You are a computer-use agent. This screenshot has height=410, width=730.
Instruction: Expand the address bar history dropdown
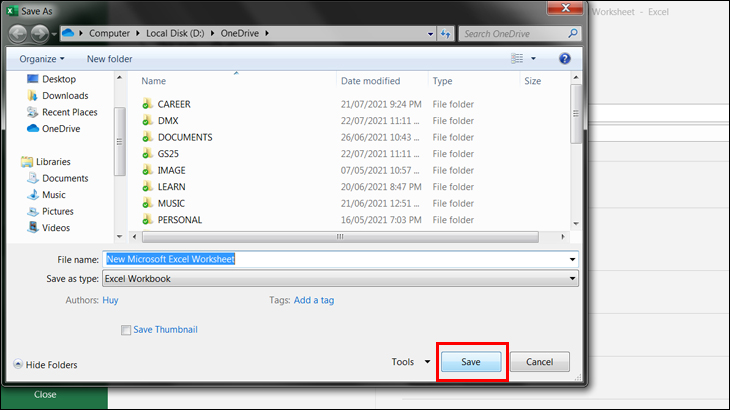(x=430, y=34)
